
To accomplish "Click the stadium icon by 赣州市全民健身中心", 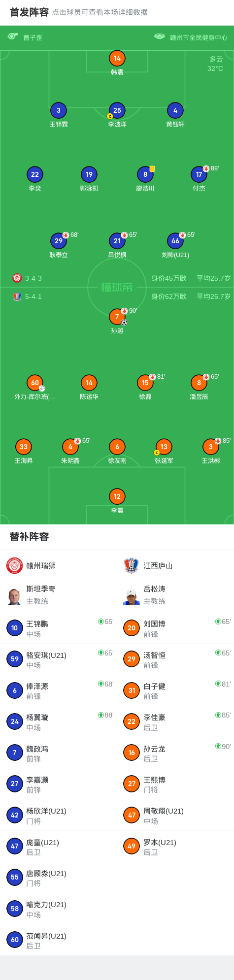I will tap(160, 36).
